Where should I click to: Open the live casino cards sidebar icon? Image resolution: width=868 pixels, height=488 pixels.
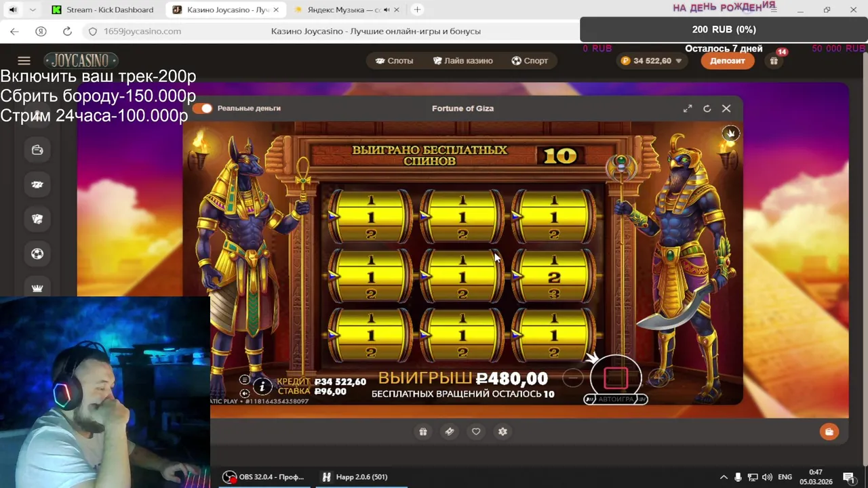click(x=37, y=219)
